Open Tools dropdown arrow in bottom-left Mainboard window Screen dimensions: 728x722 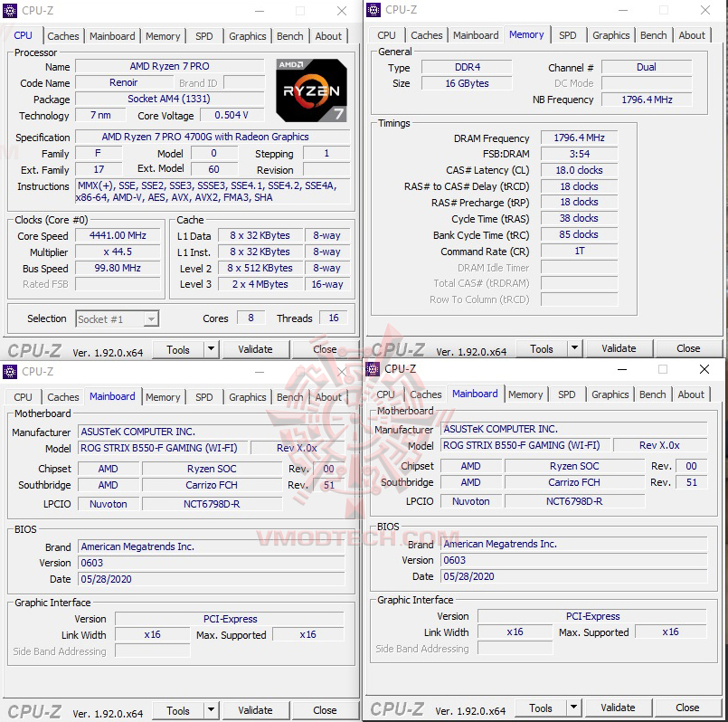coord(211,710)
